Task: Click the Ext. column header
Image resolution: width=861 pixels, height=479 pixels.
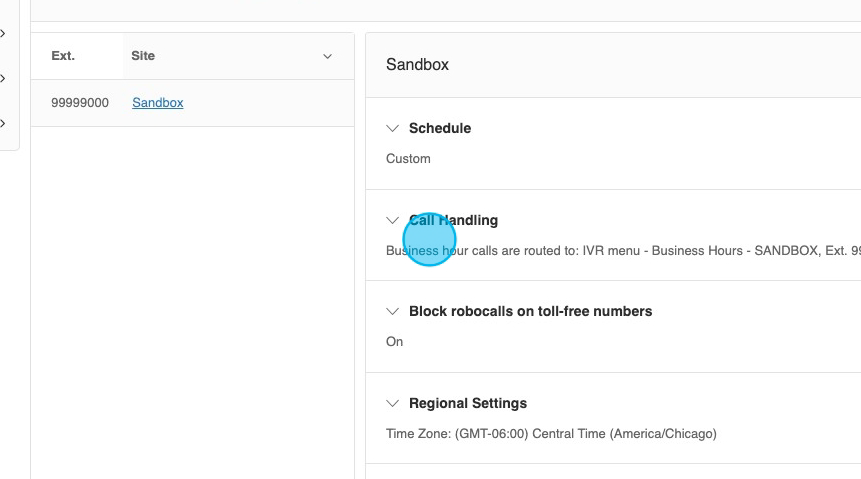Action: pyautogui.click(x=63, y=56)
